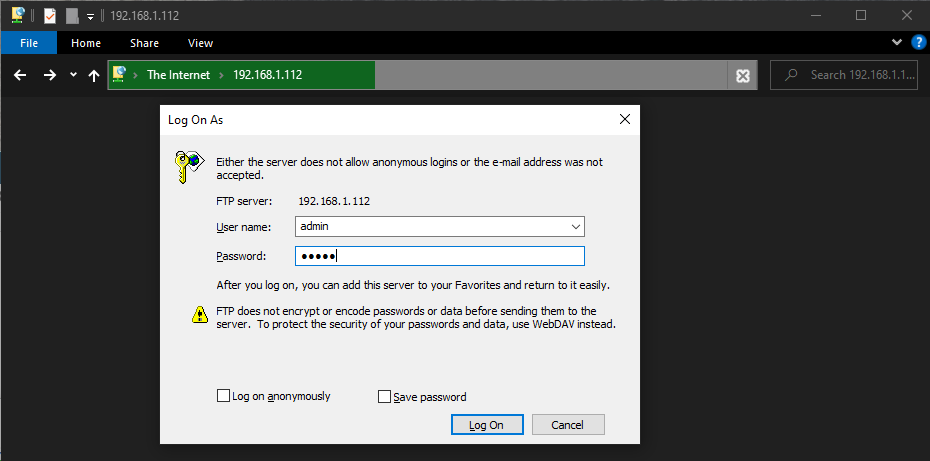
Task: Click the Cancel button in dialog
Action: click(x=568, y=425)
